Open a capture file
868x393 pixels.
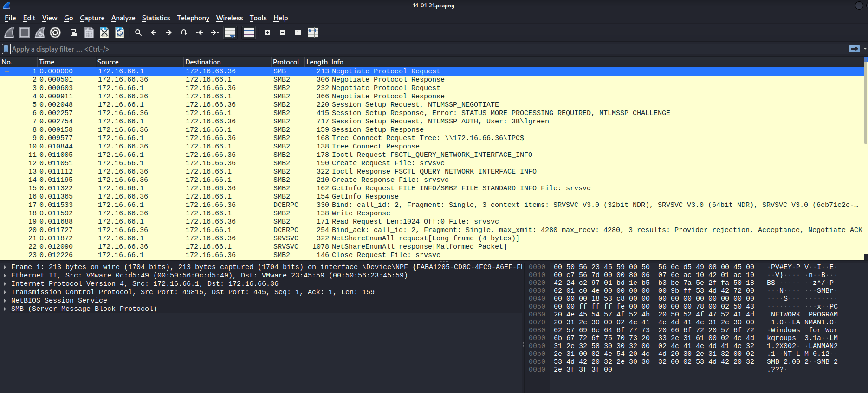coord(74,32)
